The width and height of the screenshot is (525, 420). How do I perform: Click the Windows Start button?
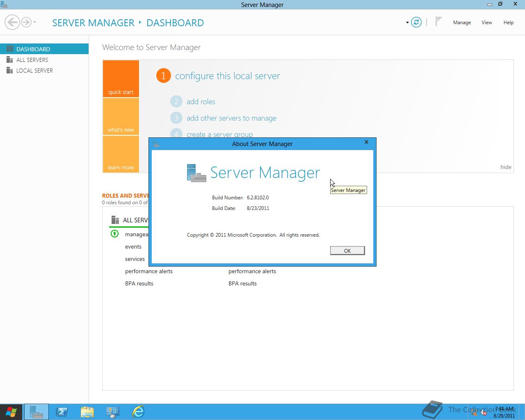tap(11, 412)
